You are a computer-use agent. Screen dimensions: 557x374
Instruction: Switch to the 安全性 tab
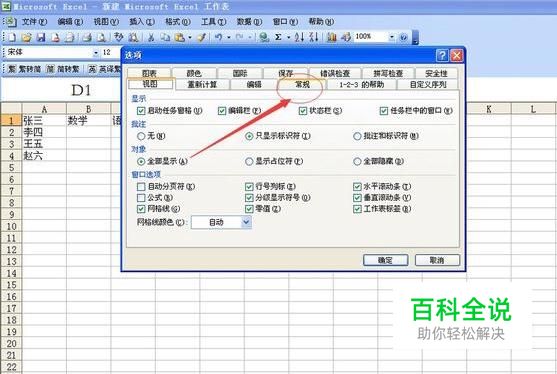point(436,74)
